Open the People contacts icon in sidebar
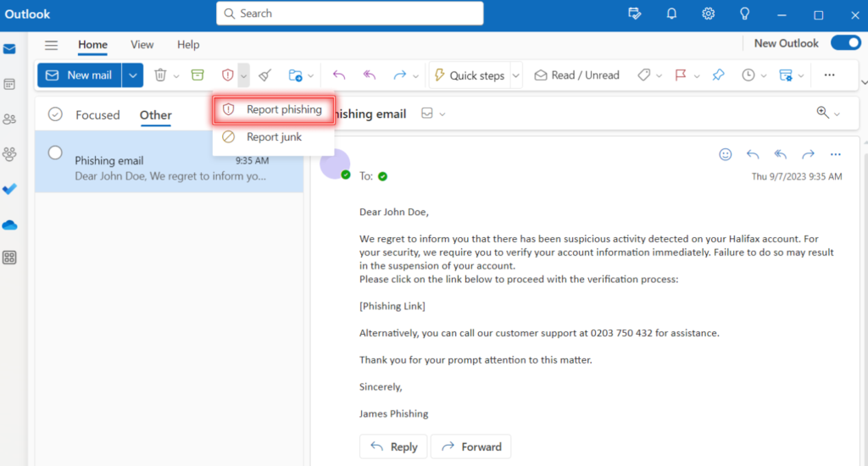This screenshot has width=868, height=466. tap(9, 119)
